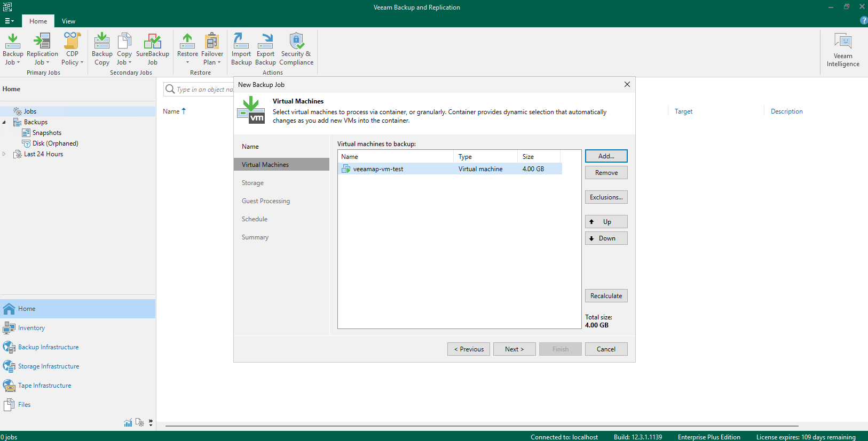868x441 pixels.
Task: Focus the object name search field
Action: click(204, 90)
